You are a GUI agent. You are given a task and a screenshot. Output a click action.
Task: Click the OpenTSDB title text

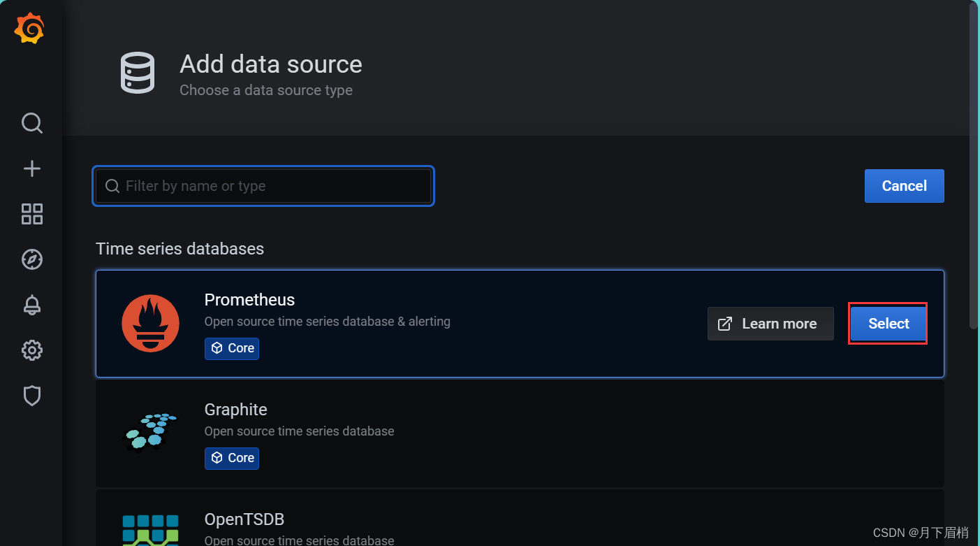click(x=244, y=519)
